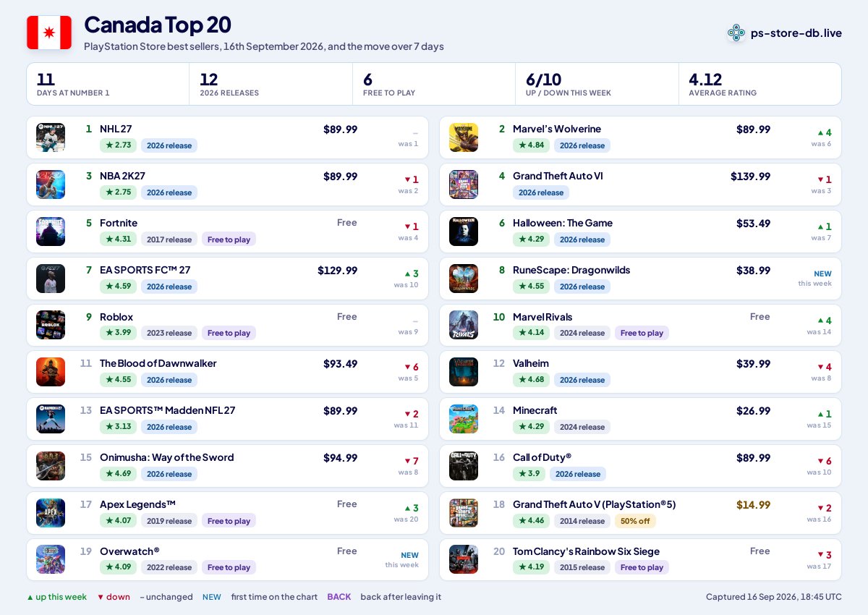The image size is (868, 615).
Task: Open the Roblox cover art
Action: click(x=51, y=325)
